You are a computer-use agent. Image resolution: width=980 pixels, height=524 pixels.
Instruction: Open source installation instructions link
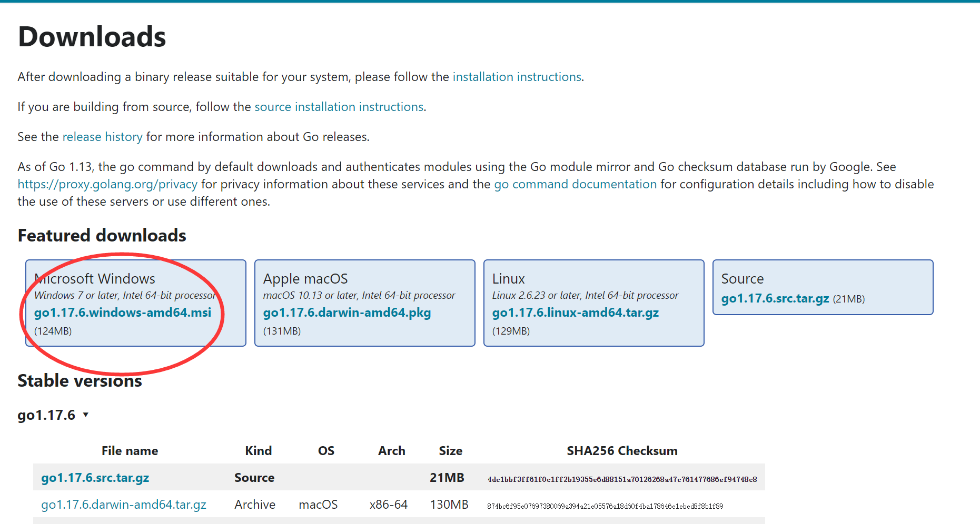pos(339,107)
